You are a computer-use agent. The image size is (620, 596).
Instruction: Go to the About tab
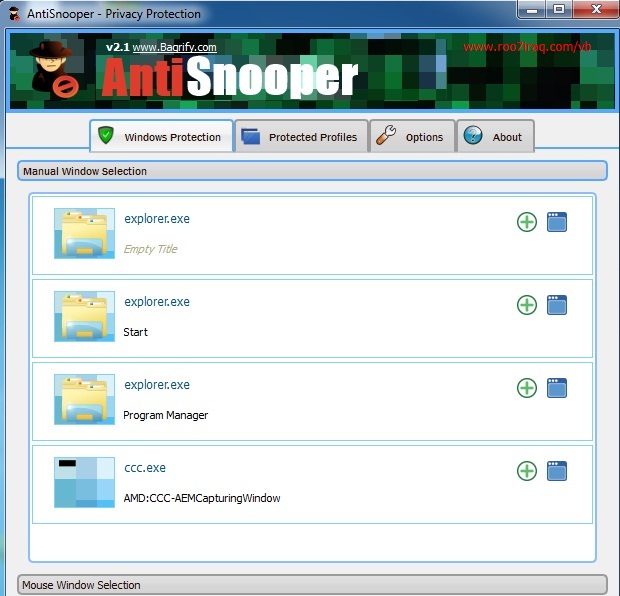tap(496, 137)
